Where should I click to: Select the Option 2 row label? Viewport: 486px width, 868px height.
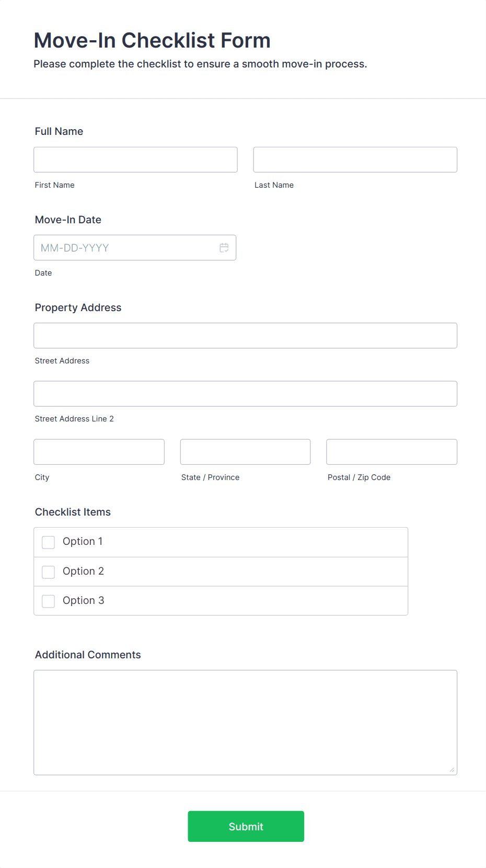point(83,571)
